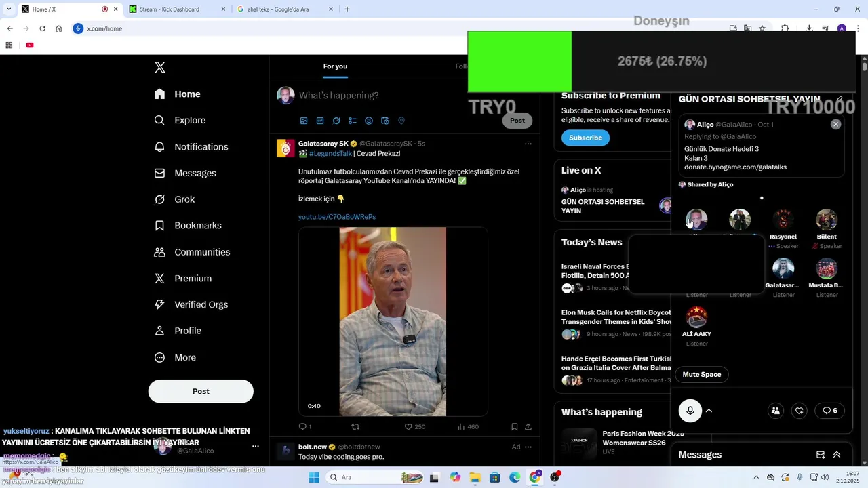Open the youtu.be/C7OaBoWReP5 link
Screen dimensions: 868x488
[x=337, y=217]
